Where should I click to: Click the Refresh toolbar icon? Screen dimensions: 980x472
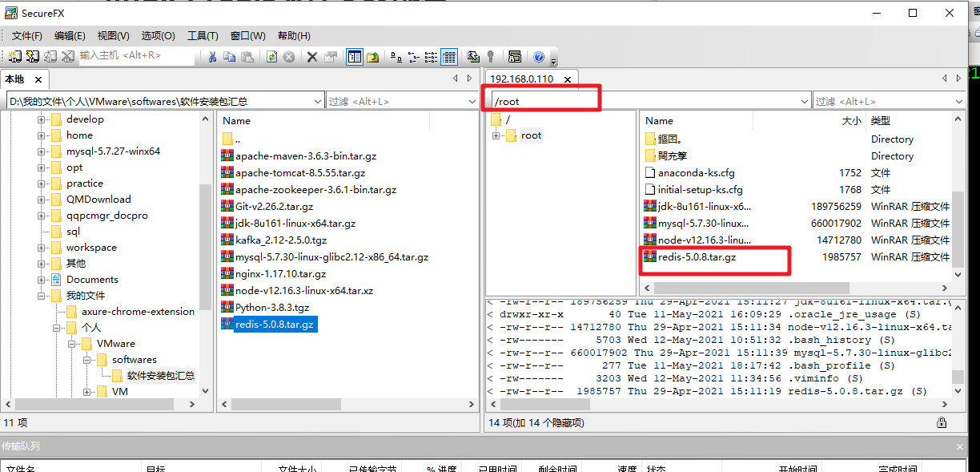(271, 57)
